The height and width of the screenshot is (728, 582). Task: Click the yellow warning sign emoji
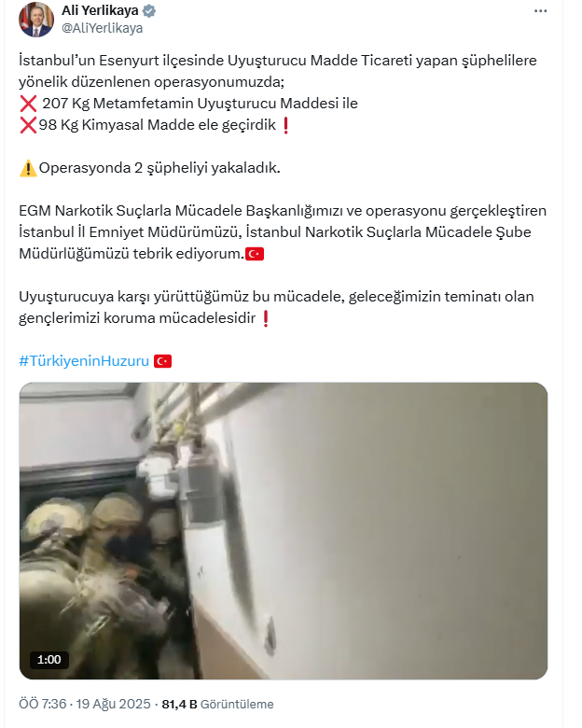(x=28, y=168)
